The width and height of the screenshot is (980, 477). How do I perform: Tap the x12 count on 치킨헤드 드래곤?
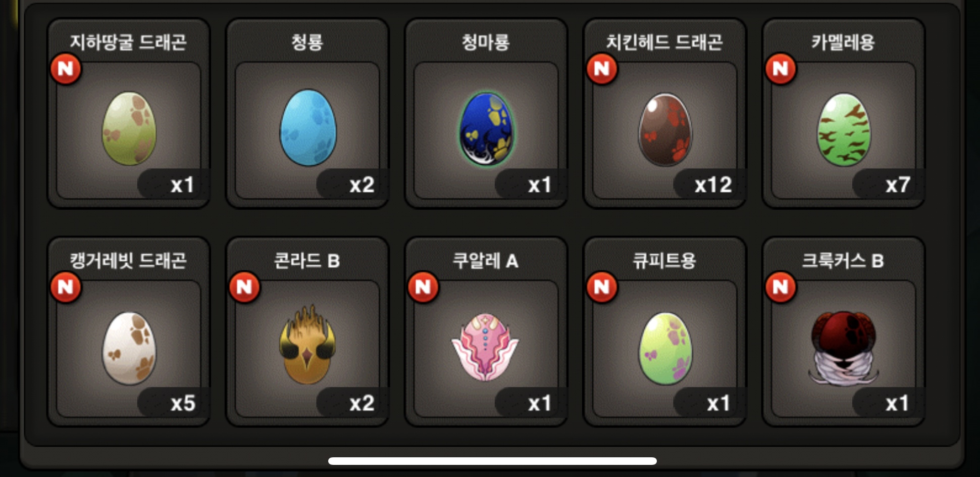713,185
